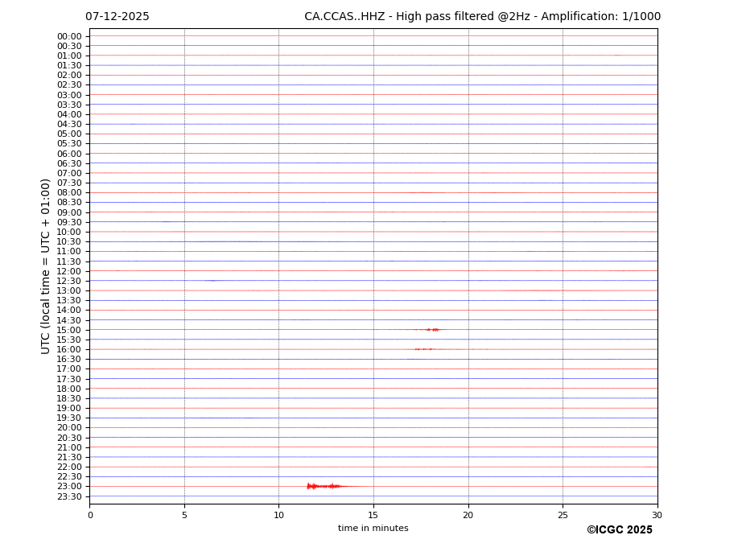Click the red seismic burst on the 15:00 trace

coord(430,330)
